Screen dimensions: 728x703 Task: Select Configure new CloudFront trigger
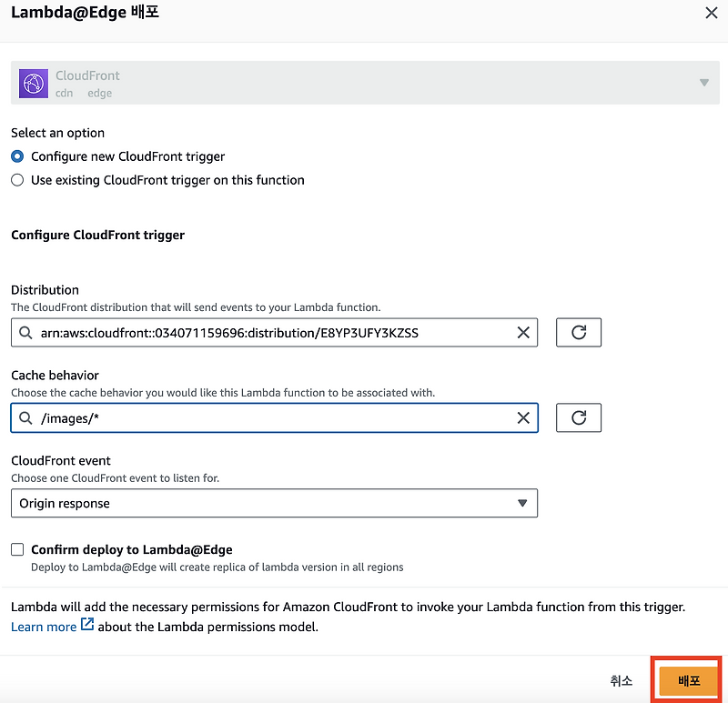pyautogui.click(x=16, y=156)
